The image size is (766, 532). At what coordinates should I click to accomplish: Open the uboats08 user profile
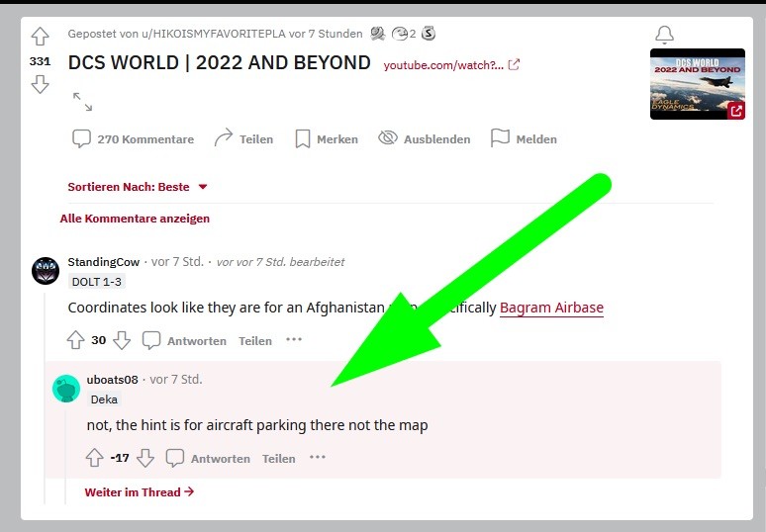point(113,380)
